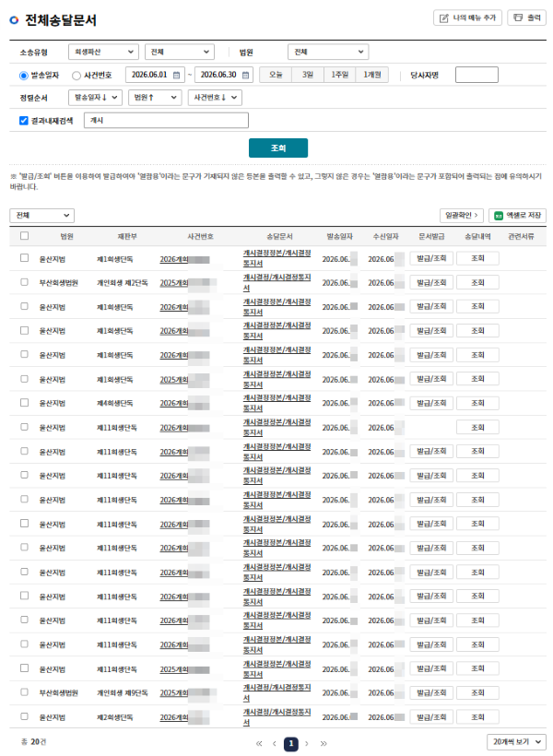Screen dimensions: 553x756
Task: Click 부산회생법원 text in 개인회생 제9단독 row
Action: point(58,692)
